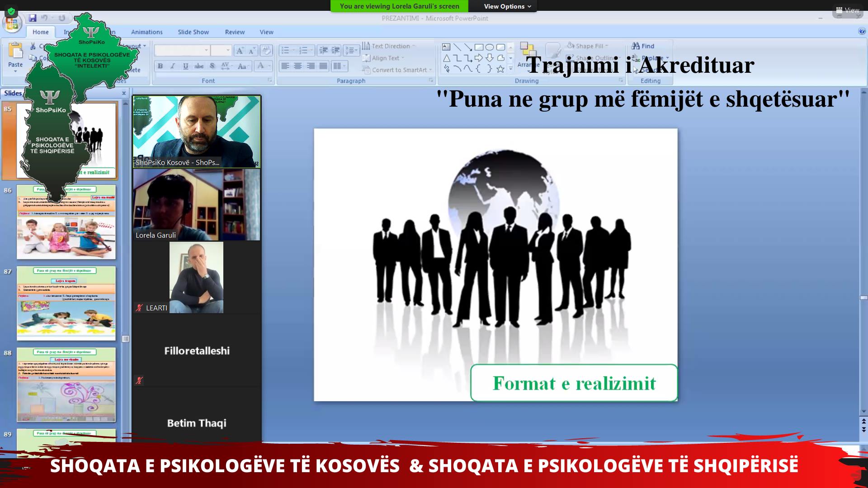Center the text in Paragraph group
The image size is (868, 488).
coord(297,66)
